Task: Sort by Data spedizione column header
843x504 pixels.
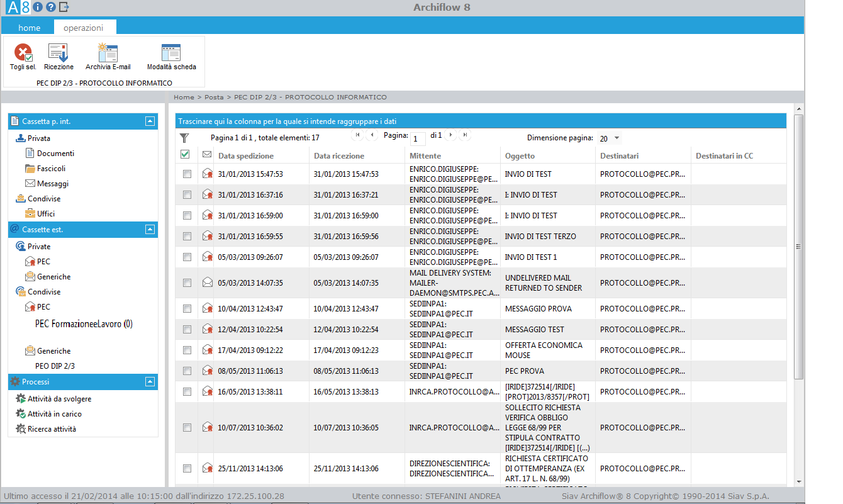Action: click(246, 155)
